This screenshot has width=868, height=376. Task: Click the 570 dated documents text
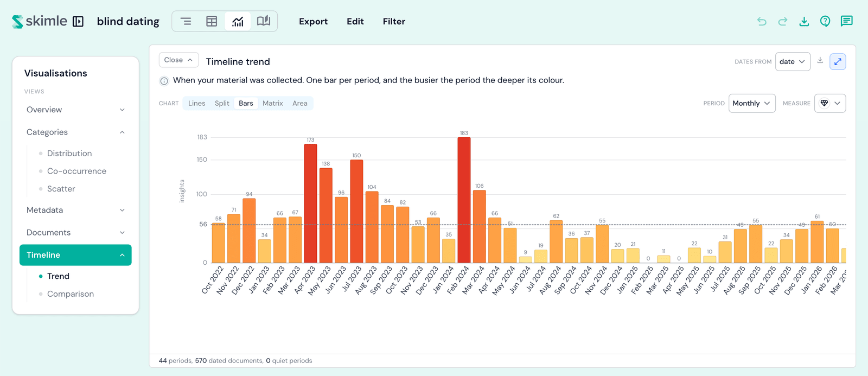(x=229, y=361)
